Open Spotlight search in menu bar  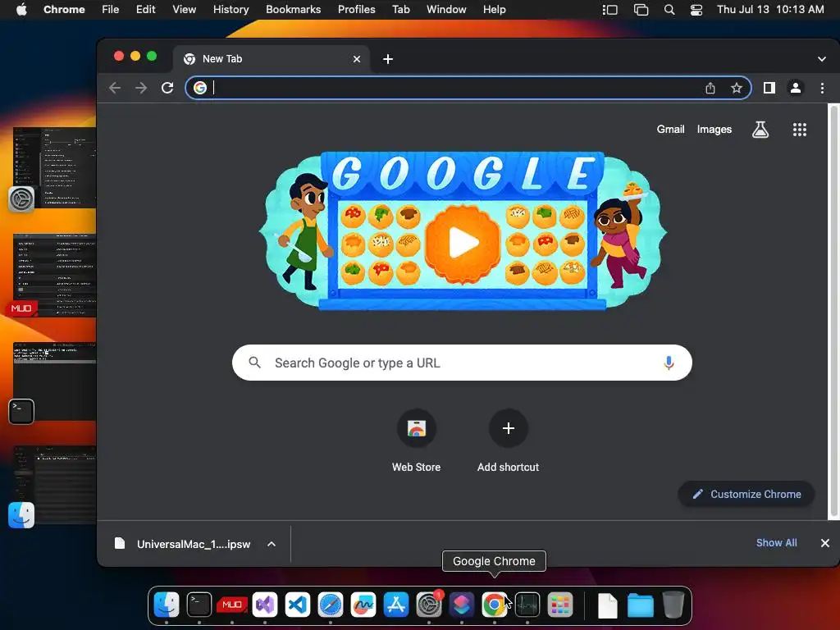coord(669,10)
